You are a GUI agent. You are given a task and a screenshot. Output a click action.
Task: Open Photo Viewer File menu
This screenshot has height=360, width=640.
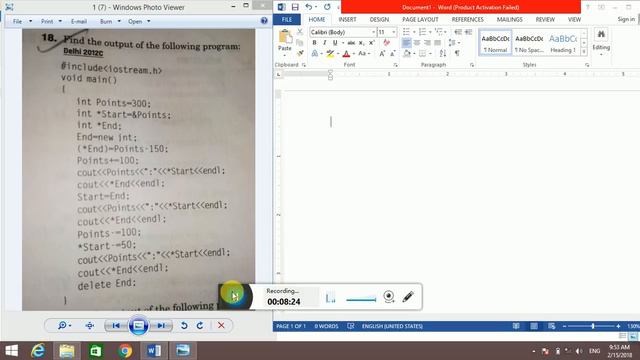pyautogui.click(x=18, y=21)
